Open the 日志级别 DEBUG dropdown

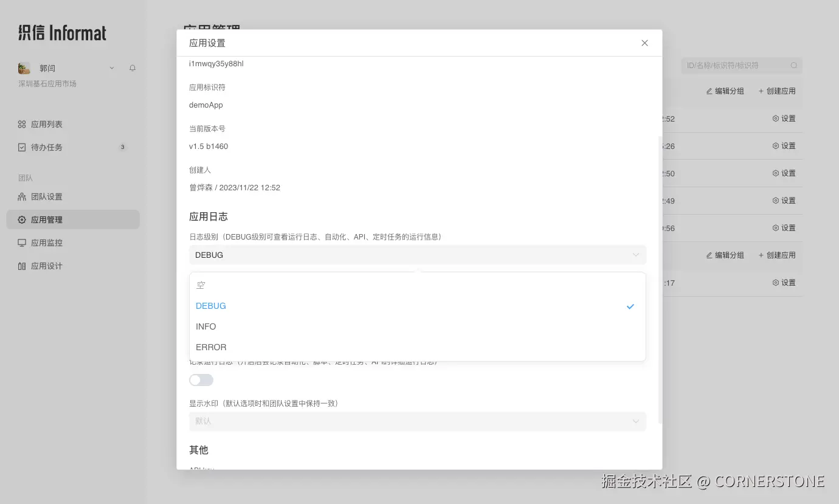(x=417, y=255)
